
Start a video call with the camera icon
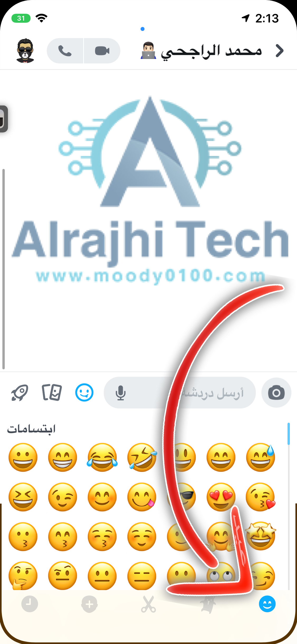pyautogui.click(x=102, y=51)
